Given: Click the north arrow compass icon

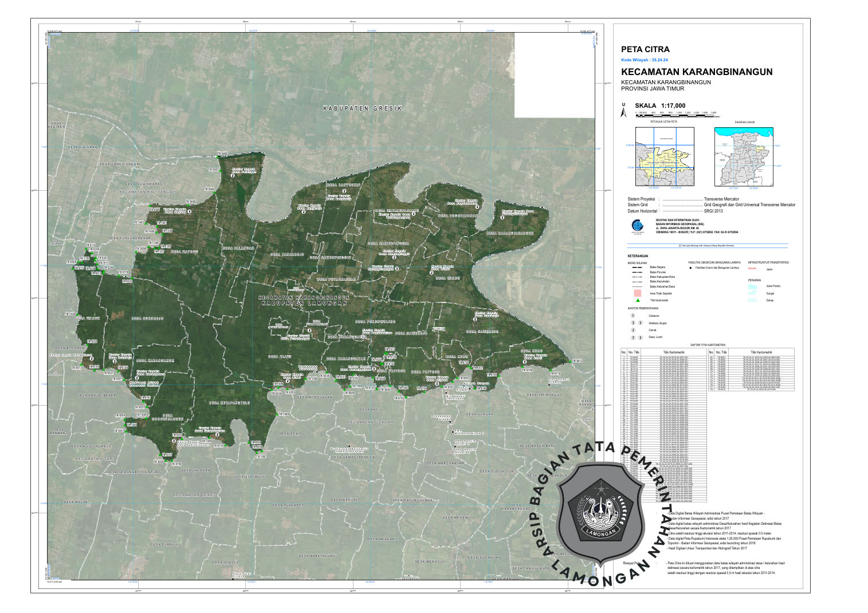Looking at the screenshot, I should [x=623, y=111].
